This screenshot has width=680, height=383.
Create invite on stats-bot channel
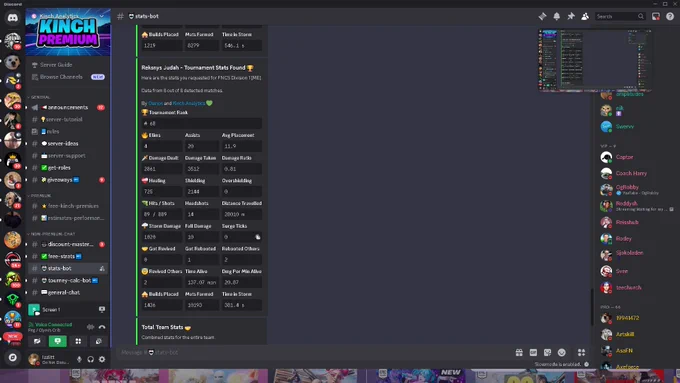pyautogui.click(x=102, y=268)
